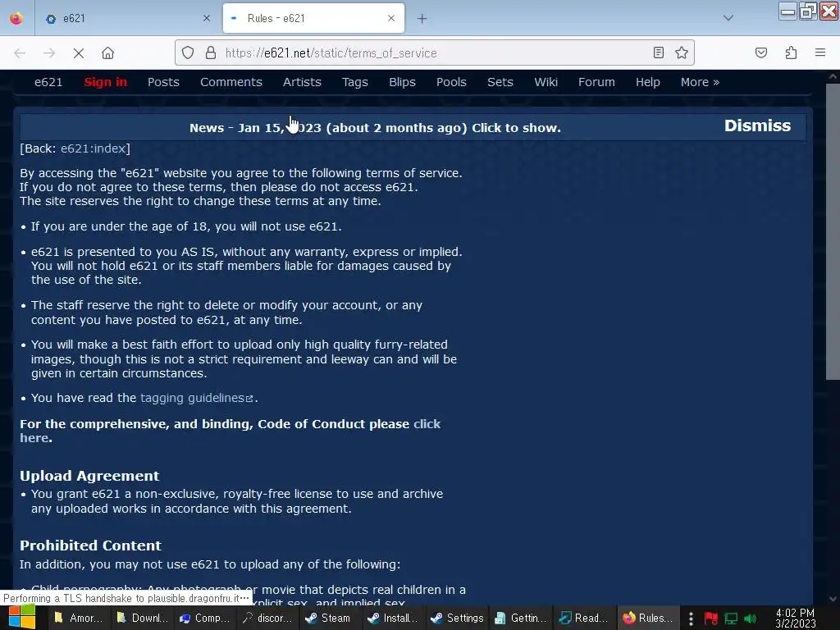Click the red Sign in link
Image resolution: width=840 pixels, height=630 pixels.
(106, 82)
